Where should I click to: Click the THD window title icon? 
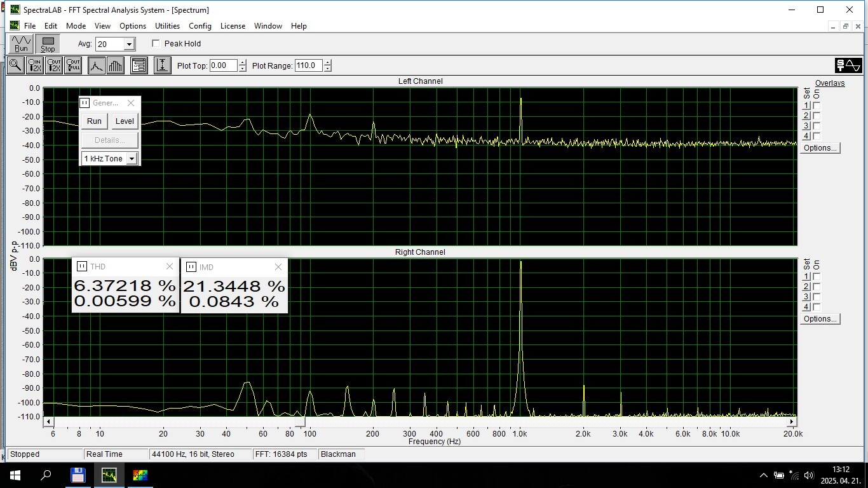[81, 267]
